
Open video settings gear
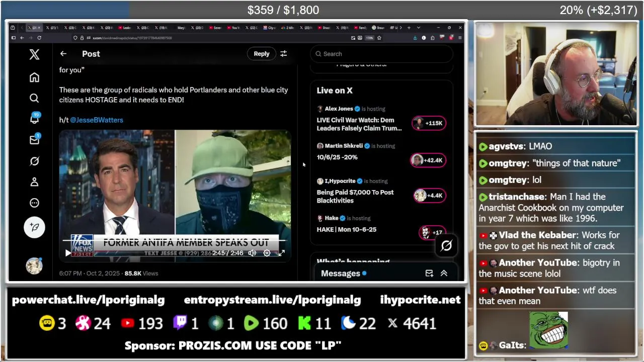[x=267, y=253]
